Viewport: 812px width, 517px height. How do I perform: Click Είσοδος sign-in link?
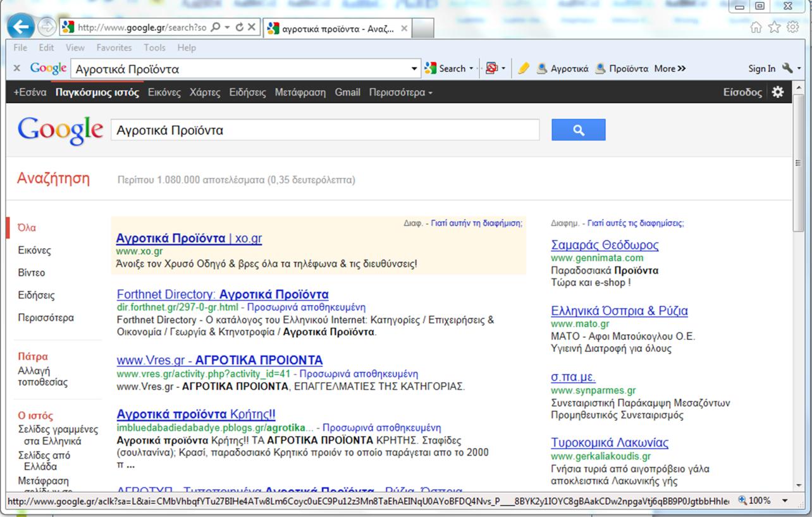742,92
